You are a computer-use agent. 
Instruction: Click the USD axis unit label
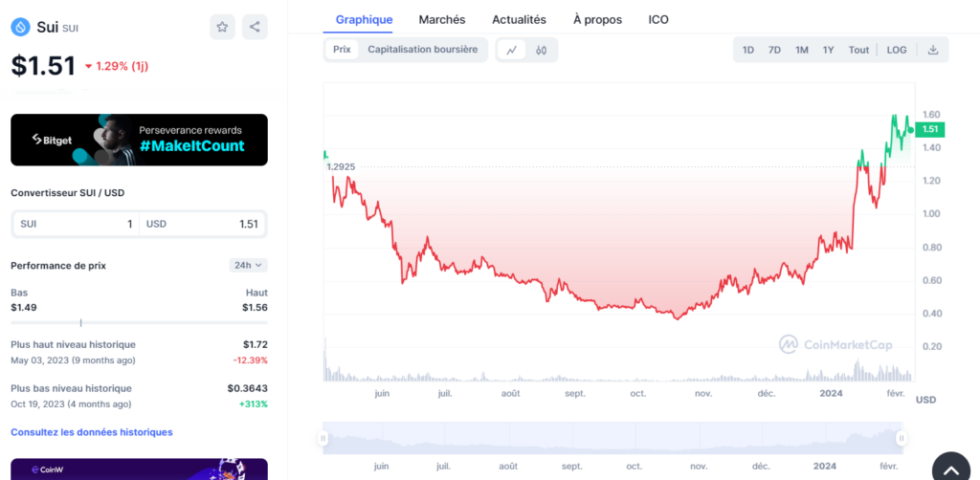[926, 400]
